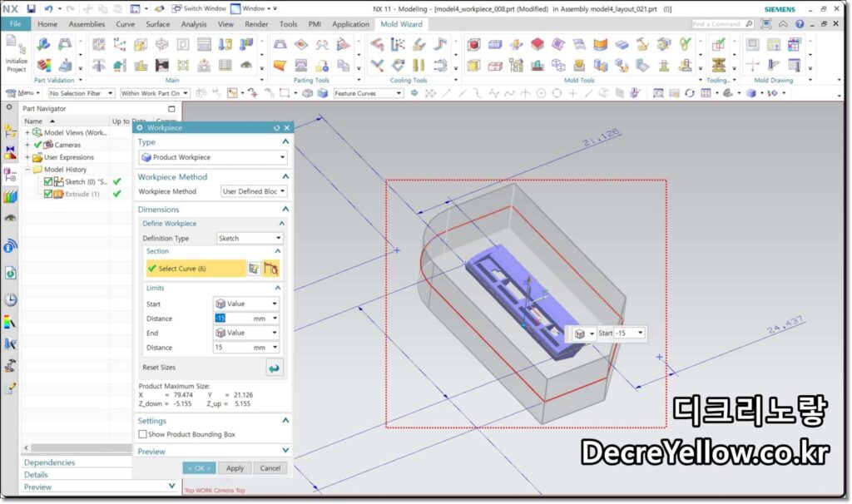Screen dimensions: 852x504
Task: Click the Sketch Section icon beside Select Curve
Action: (254, 269)
